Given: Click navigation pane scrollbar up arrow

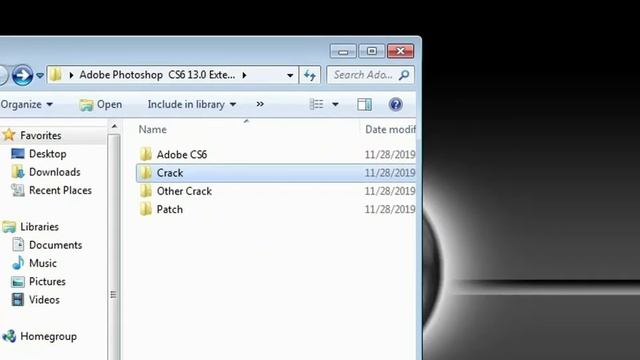Looking at the screenshot, I should click(x=114, y=126).
